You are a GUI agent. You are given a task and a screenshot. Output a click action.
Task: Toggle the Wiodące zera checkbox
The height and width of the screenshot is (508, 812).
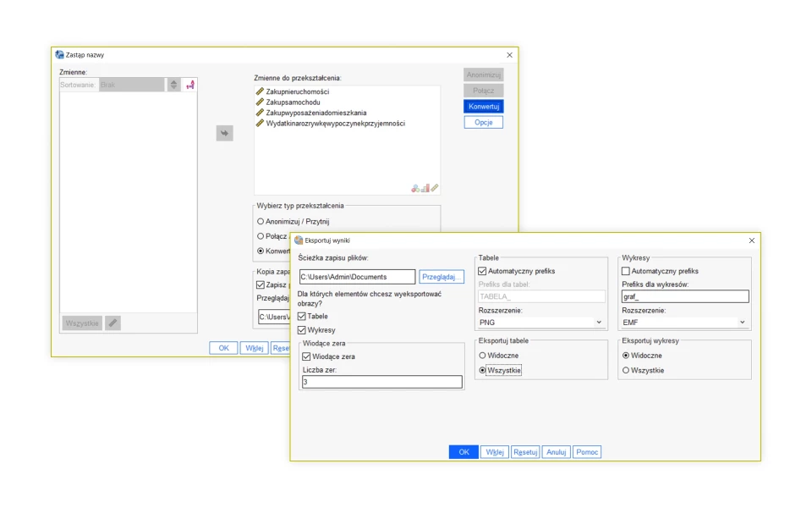tap(306, 356)
